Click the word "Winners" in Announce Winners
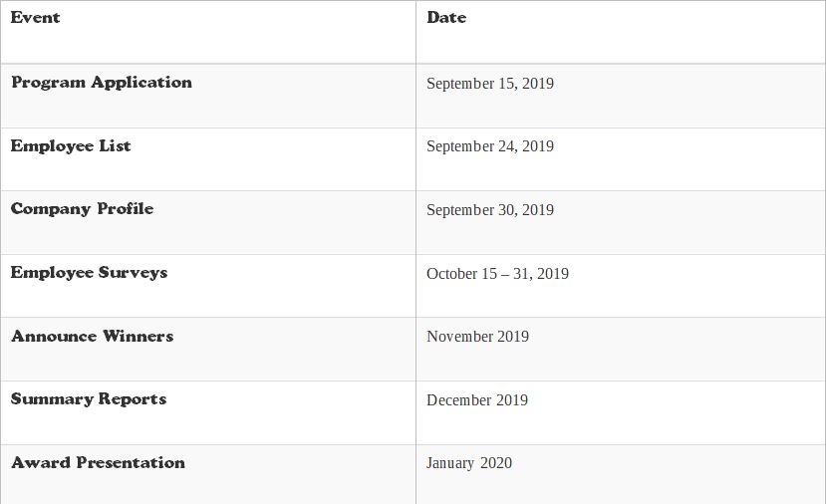Image resolution: width=826 pixels, height=504 pixels. pos(136,337)
